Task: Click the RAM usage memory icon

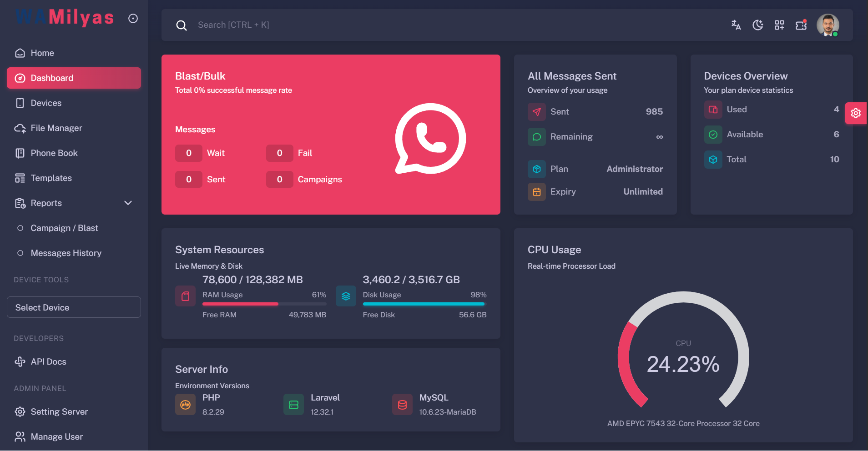Action: [185, 296]
